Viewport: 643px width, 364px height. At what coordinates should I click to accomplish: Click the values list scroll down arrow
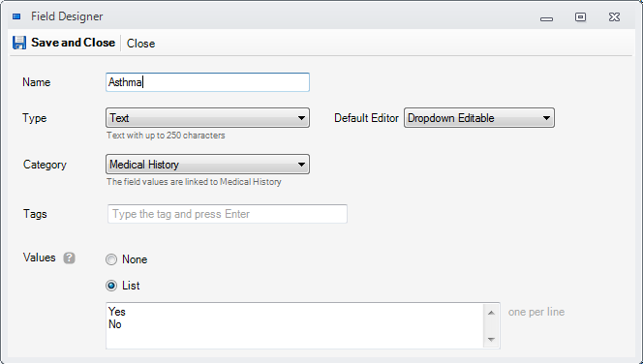[x=491, y=339]
